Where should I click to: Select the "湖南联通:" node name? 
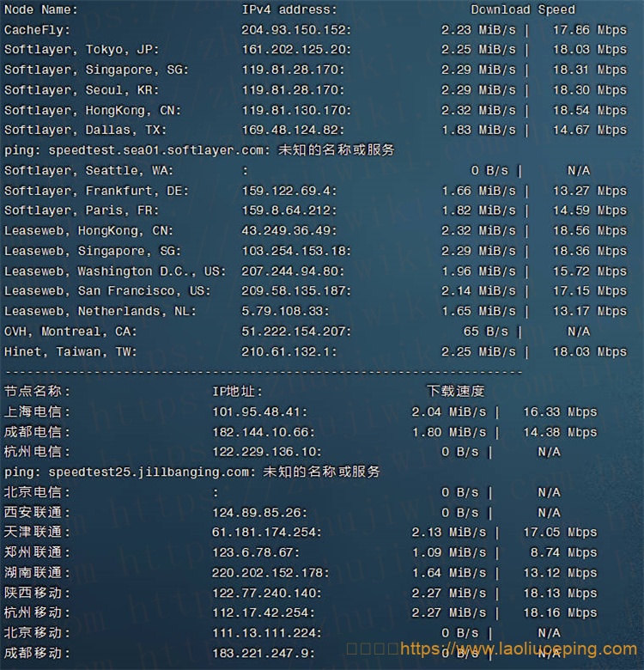coord(37,573)
